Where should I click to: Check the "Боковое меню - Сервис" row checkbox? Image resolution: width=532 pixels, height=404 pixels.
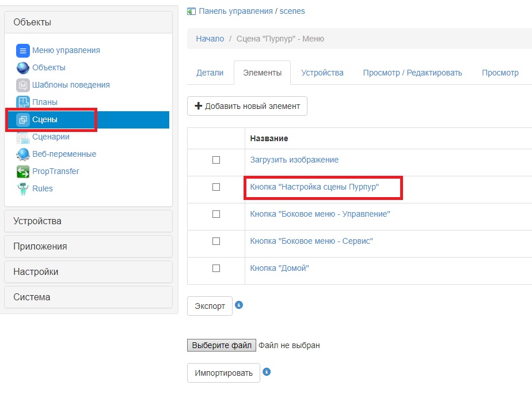pos(216,241)
